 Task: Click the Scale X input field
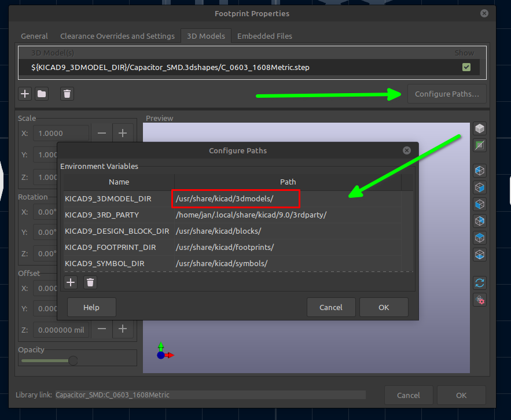tap(61, 133)
